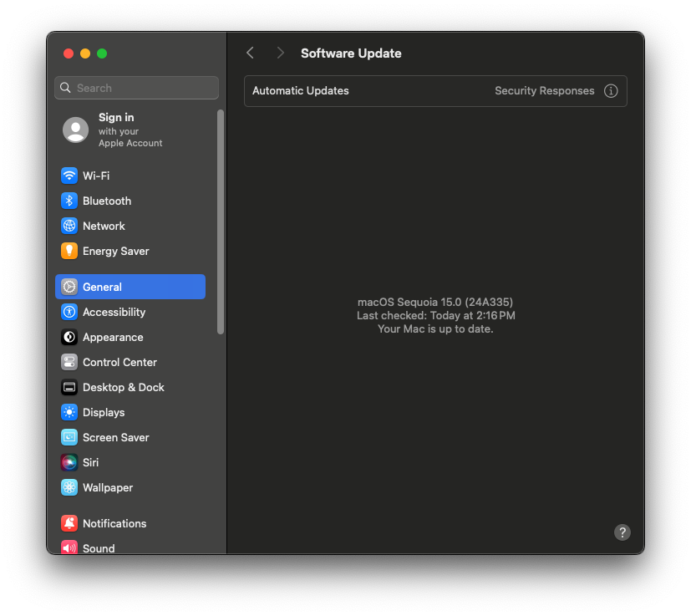Go back with the left chevron

[250, 53]
